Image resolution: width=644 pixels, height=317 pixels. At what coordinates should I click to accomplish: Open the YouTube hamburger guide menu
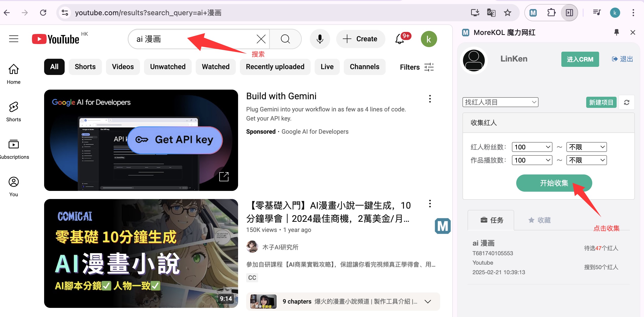point(14,39)
